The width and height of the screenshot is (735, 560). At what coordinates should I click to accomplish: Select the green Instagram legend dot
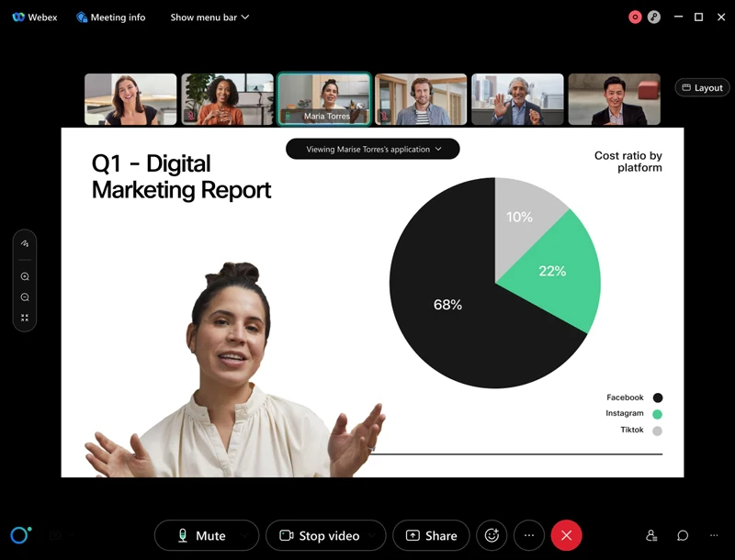tap(657, 413)
